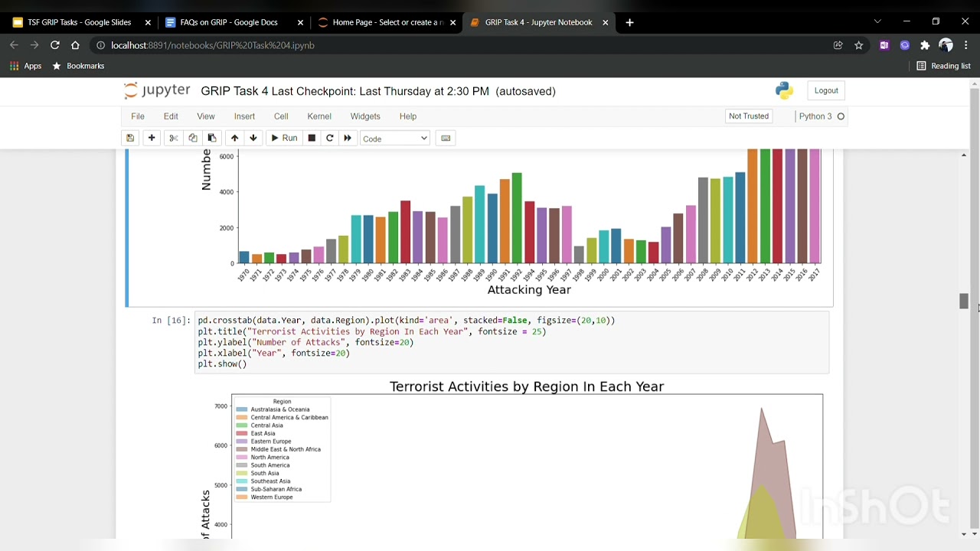980x551 pixels.
Task: Insert cell below with plus icon
Action: click(x=152, y=138)
